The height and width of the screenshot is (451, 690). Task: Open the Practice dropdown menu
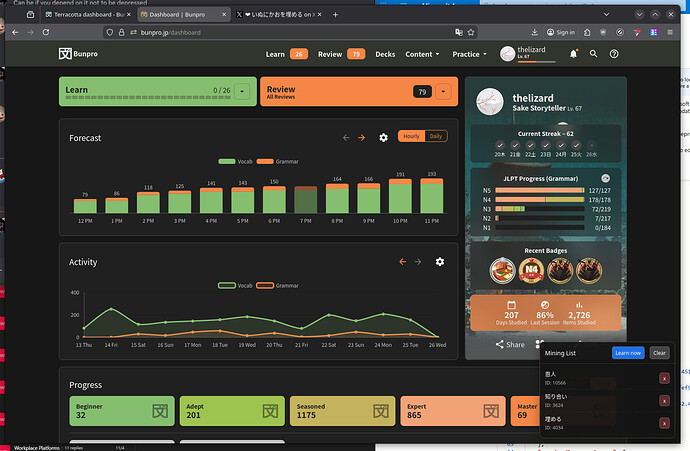pyautogui.click(x=469, y=54)
